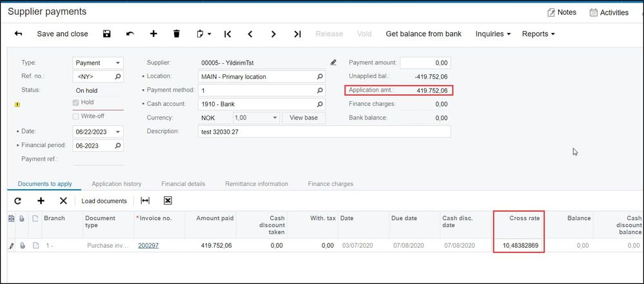
Task: Go to the previous record
Action: pos(250,34)
